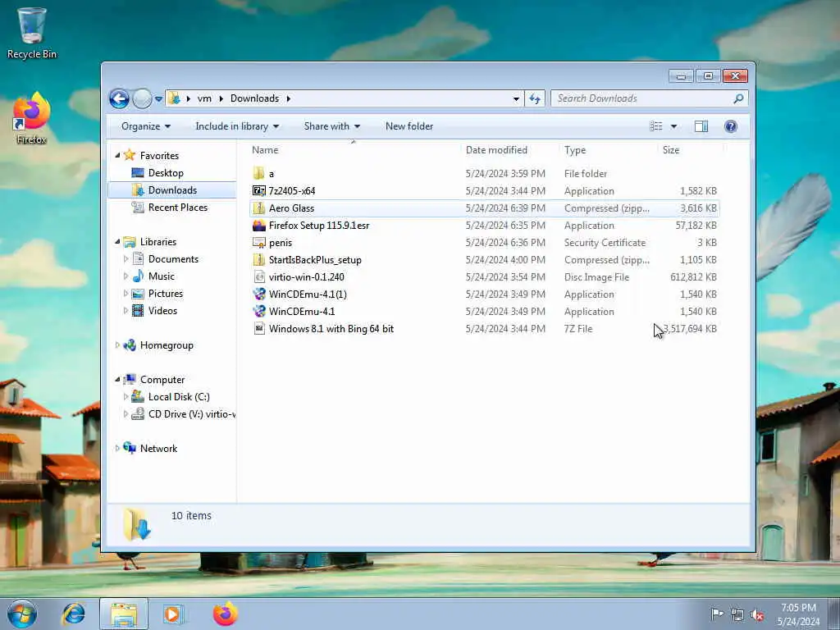Open Windows Media Player from taskbar
Screen dimensions: 840x630
(173, 614)
